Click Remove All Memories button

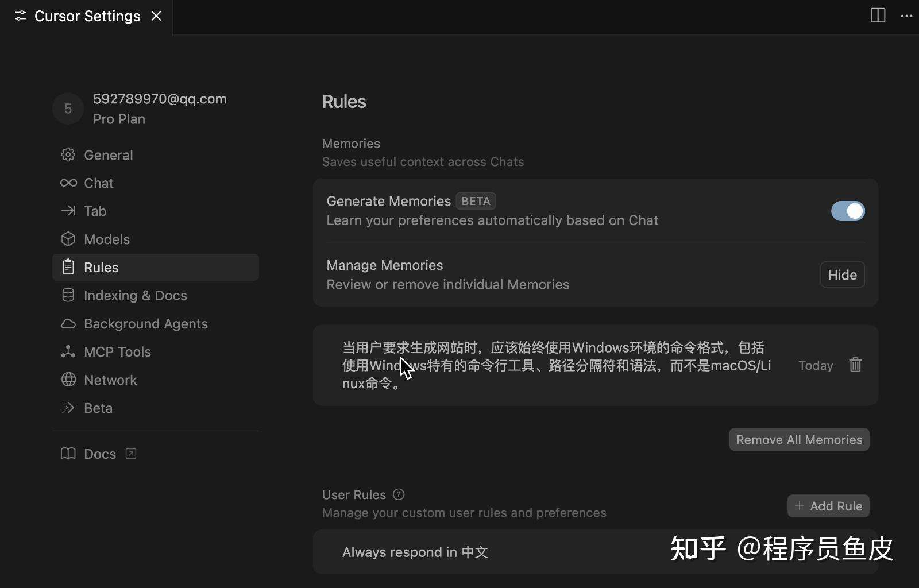point(799,440)
